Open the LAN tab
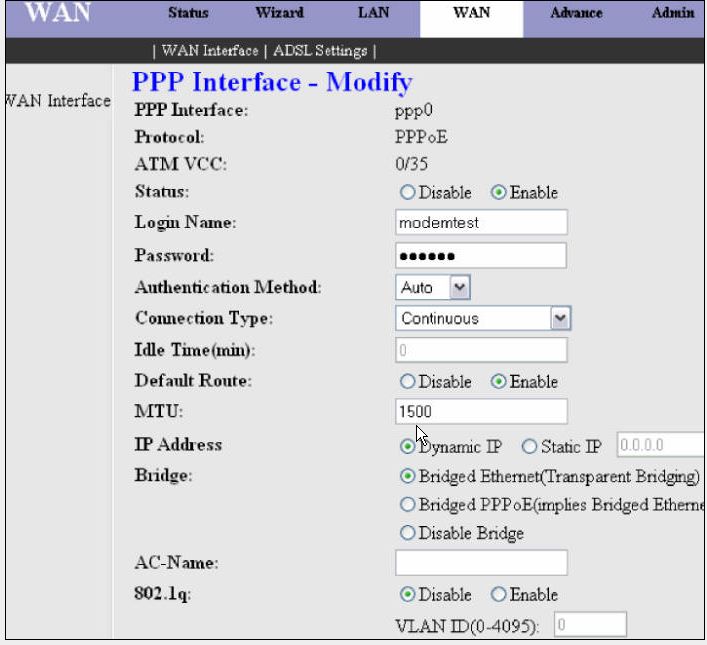This screenshot has height=645, width=707. (373, 13)
